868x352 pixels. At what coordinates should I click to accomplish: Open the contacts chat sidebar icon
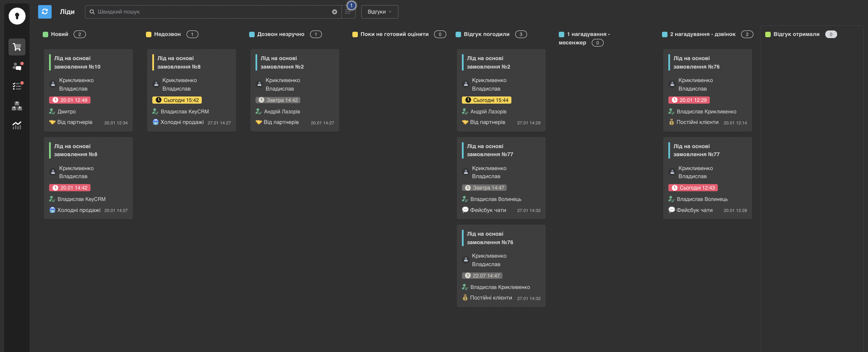17,66
